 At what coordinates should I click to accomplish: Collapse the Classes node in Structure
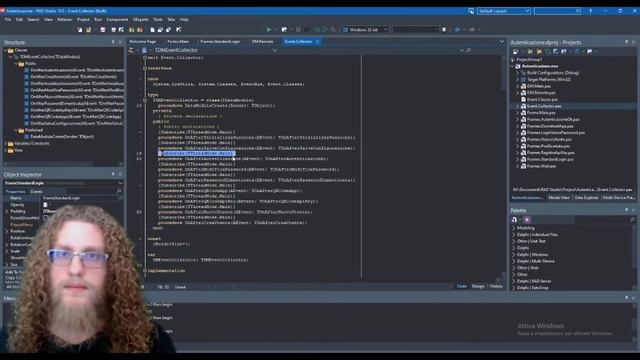click(x=5, y=50)
